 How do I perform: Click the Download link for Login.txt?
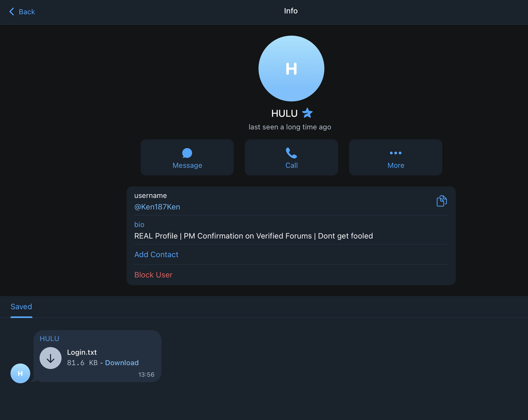(122, 363)
